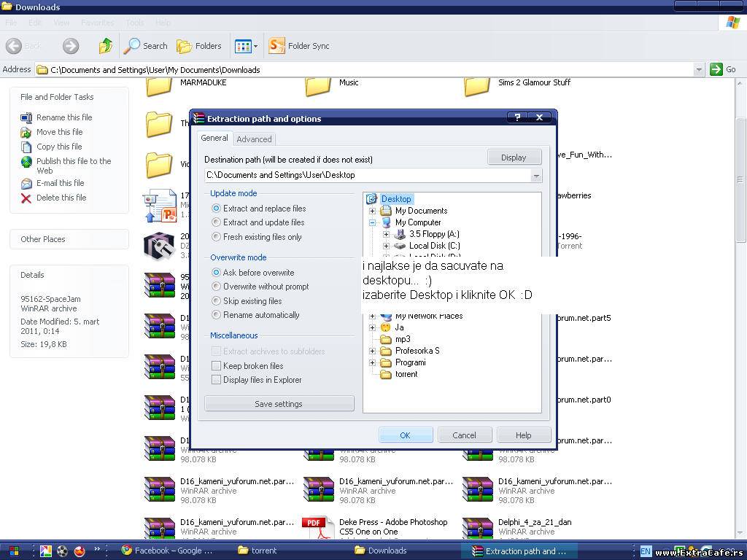
Task: Select Extract and update files option
Action: pos(216,222)
